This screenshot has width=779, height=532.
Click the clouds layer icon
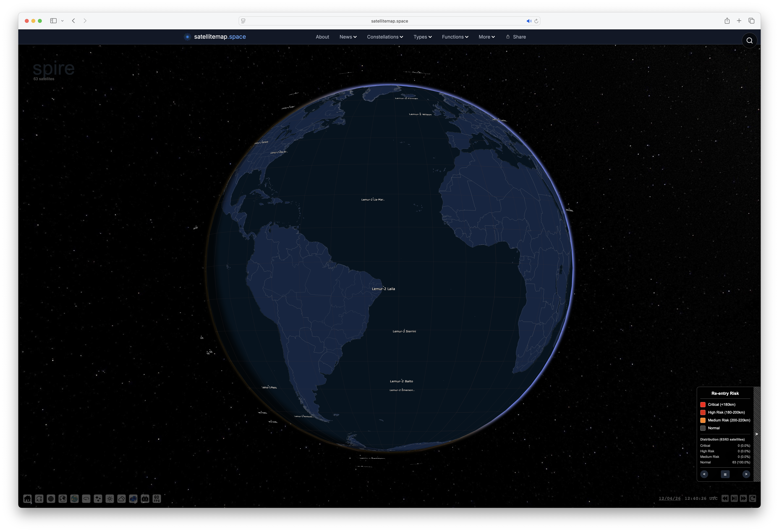pos(121,499)
